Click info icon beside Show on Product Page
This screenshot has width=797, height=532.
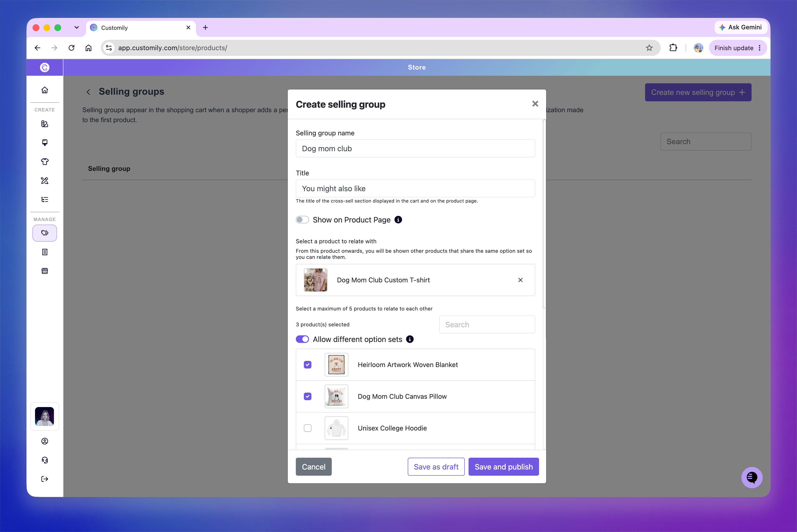click(x=398, y=220)
